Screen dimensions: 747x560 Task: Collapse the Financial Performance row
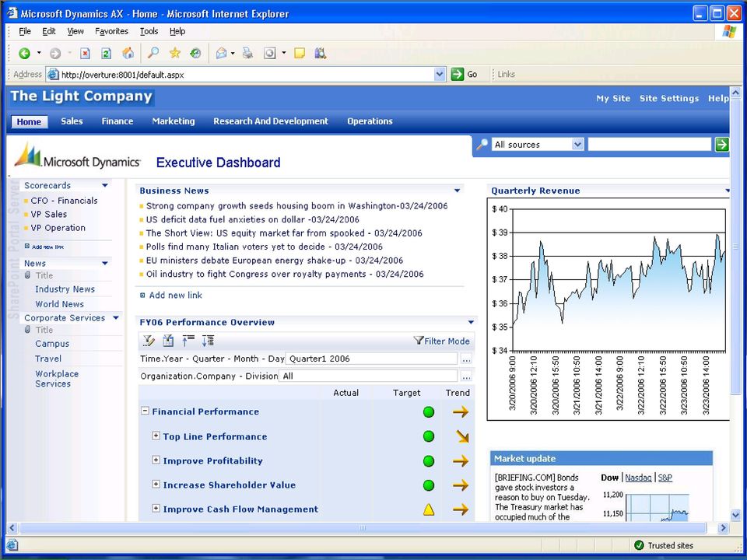tap(145, 411)
